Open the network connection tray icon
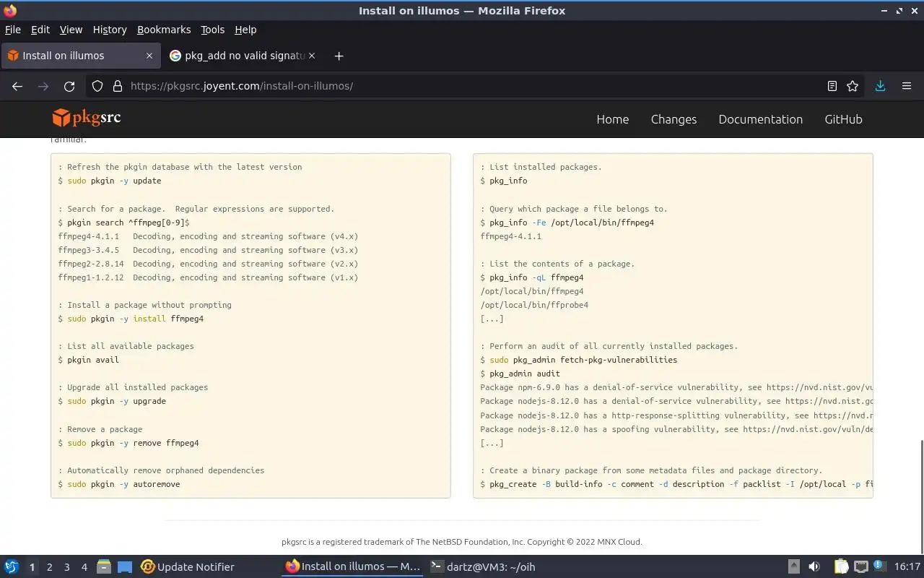Image resolution: width=924 pixels, height=578 pixels. pos(860,566)
